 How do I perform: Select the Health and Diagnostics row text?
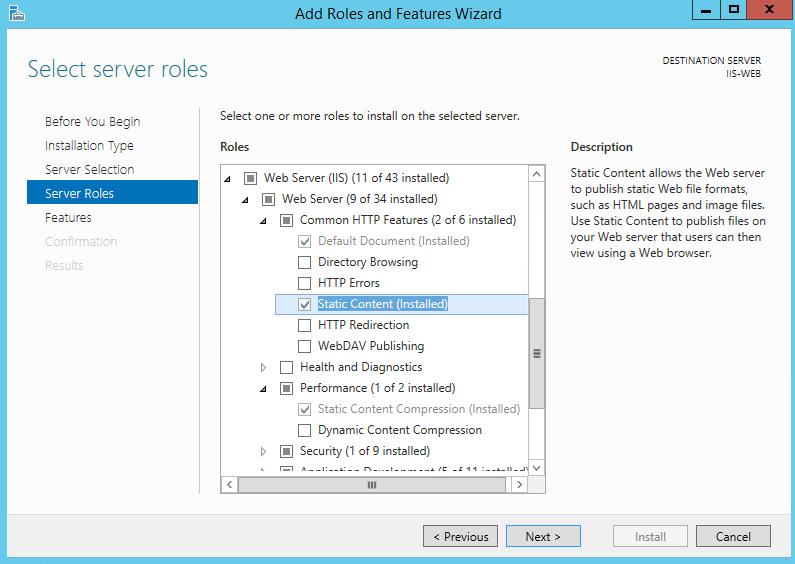tap(361, 367)
